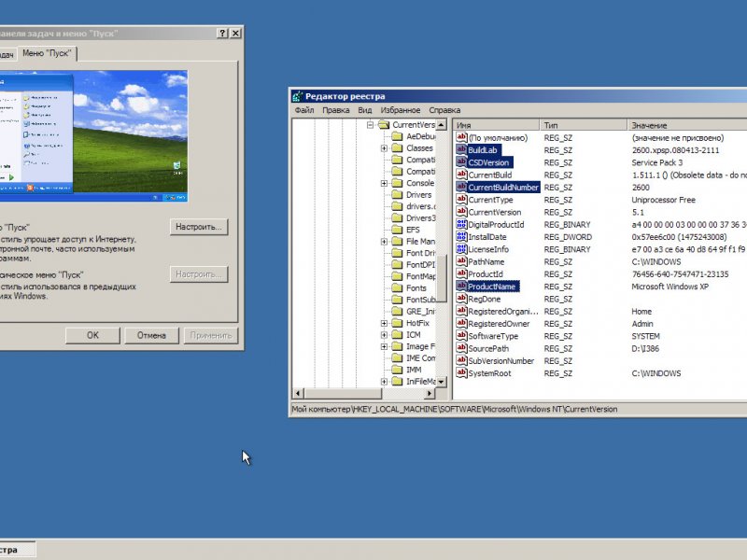This screenshot has height=560, width=747.
Task: Click the FontDPI folder icon
Action: tap(397, 265)
